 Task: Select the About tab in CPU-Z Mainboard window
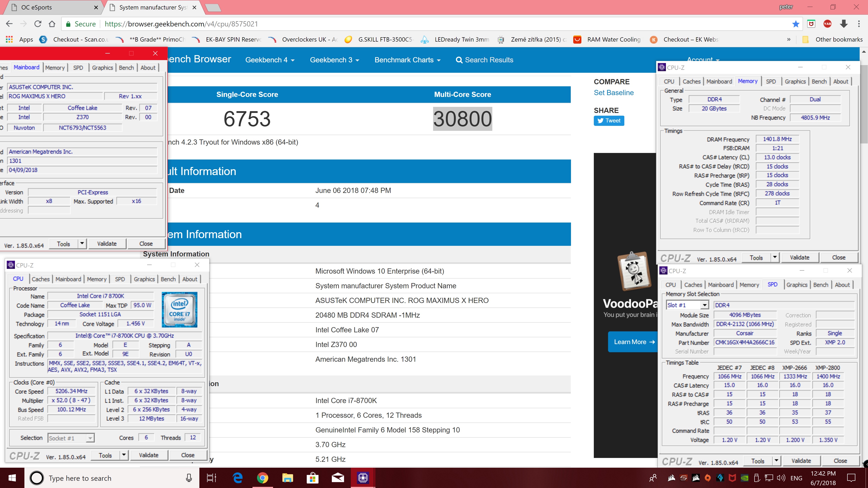[148, 68]
